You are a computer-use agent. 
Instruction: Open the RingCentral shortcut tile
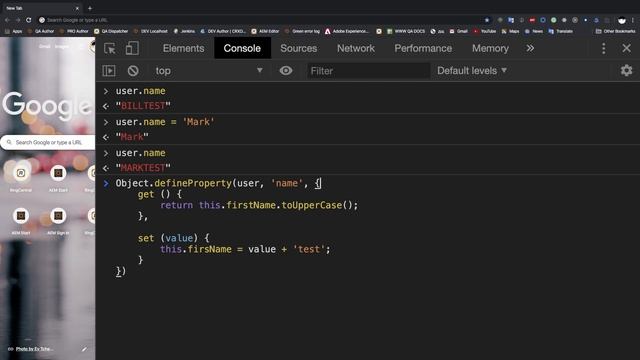coord(21,178)
